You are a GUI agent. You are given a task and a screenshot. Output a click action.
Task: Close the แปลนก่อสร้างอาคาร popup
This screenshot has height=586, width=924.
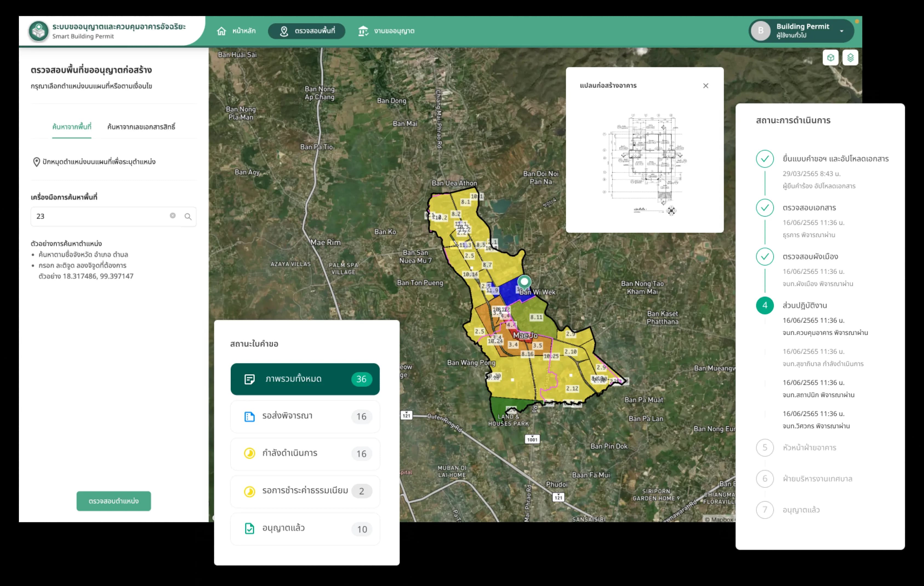(706, 85)
